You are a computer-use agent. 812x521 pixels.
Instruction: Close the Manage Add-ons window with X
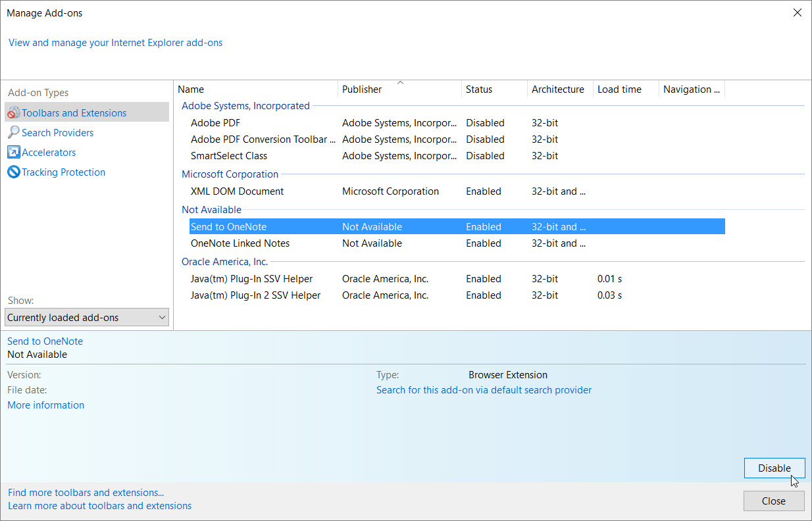(798, 12)
